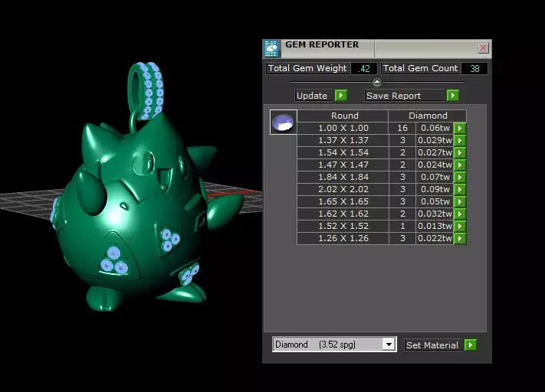Screen dimensions: 545x392
Task: Click the 0.07tw weight cell
Action: click(x=435, y=177)
